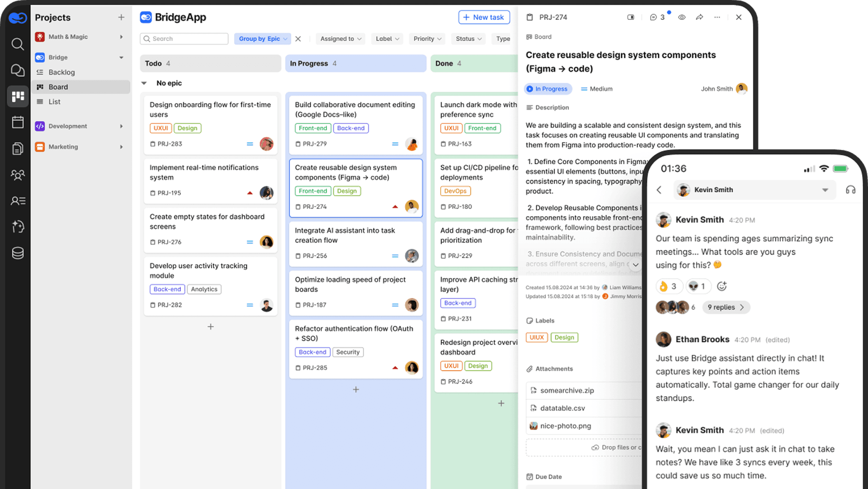The height and width of the screenshot is (489, 868).
Task: Start audio call with headphones icon
Action: pos(850,190)
